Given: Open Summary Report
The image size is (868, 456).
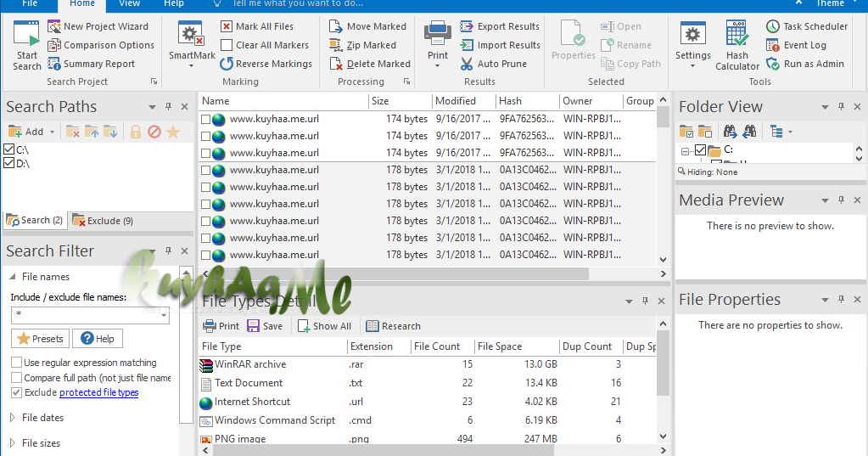Looking at the screenshot, I should [x=92, y=64].
